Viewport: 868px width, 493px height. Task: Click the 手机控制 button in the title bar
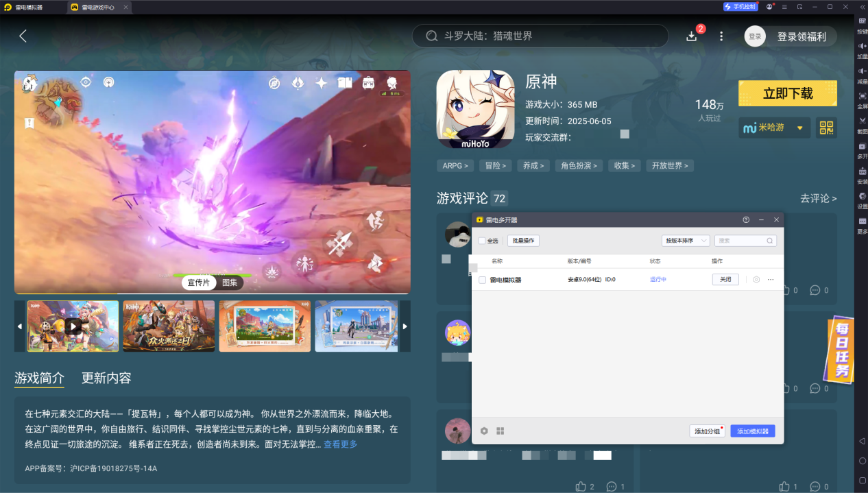[740, 7]
